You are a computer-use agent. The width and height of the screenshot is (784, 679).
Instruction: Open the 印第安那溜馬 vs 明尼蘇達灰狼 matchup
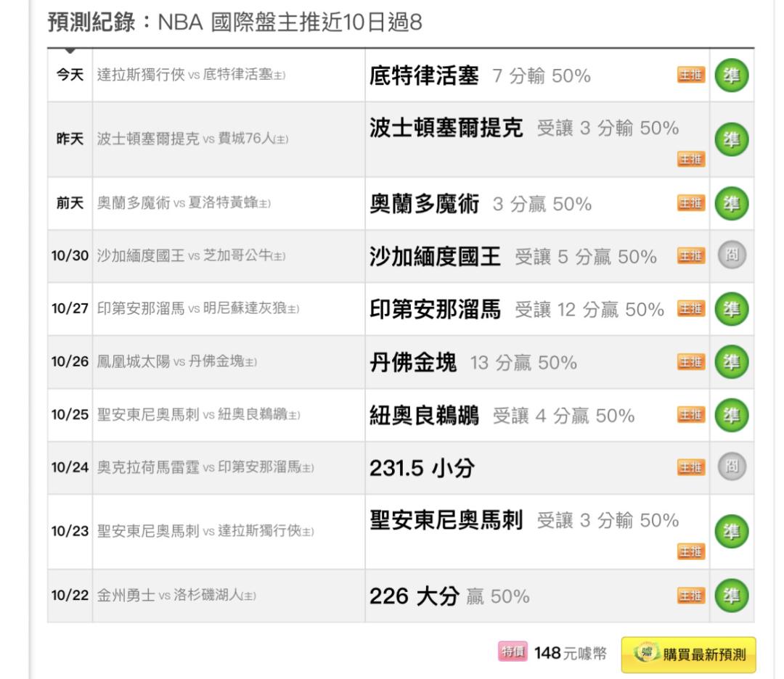tap(198, 308)
